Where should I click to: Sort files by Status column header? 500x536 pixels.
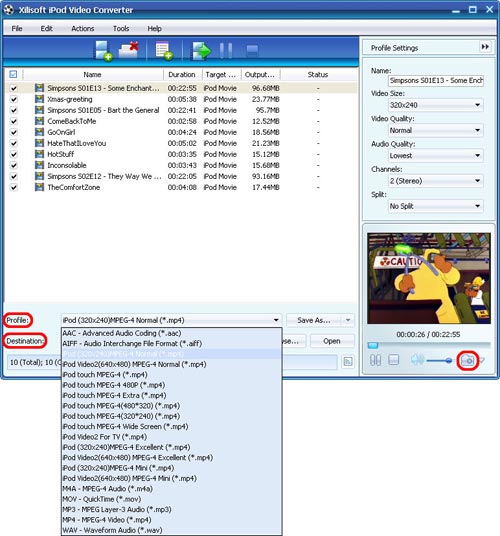(x=318, y=74)
